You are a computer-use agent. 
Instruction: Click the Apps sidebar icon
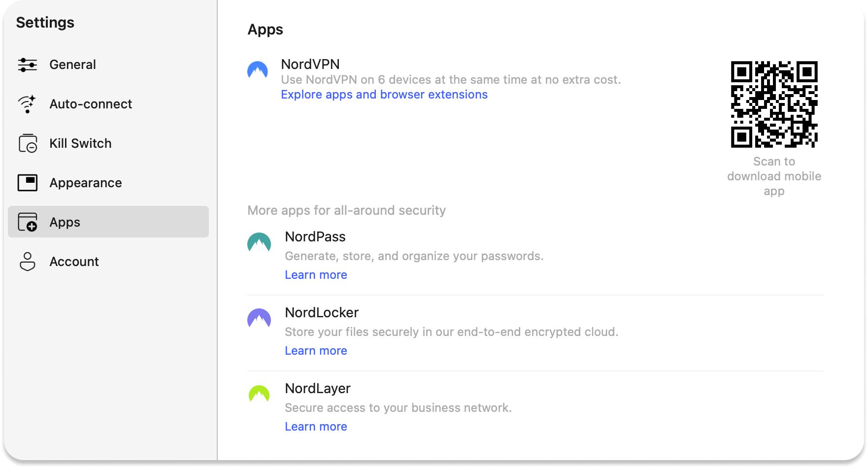point(28,222)
